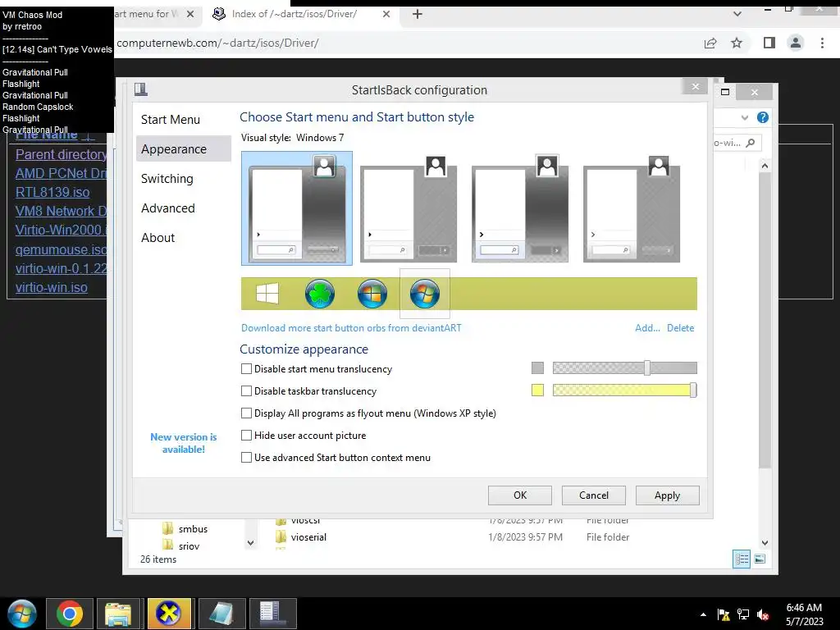Enable Disable start menu translucency
This screenshot has height=630, width=840.
point(246,368)
